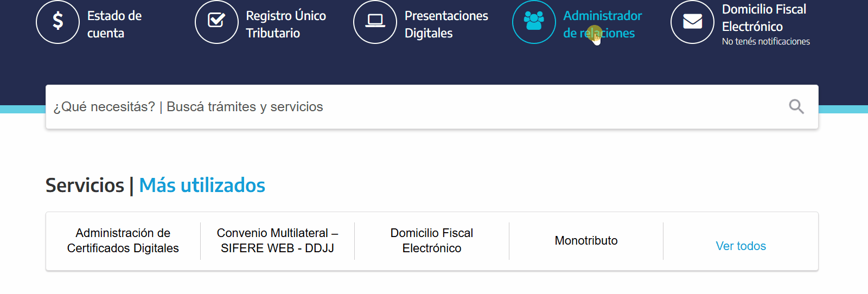Click the 'Ver todos' link
Screen dimensions: 868x294
(x=741, y=246)
